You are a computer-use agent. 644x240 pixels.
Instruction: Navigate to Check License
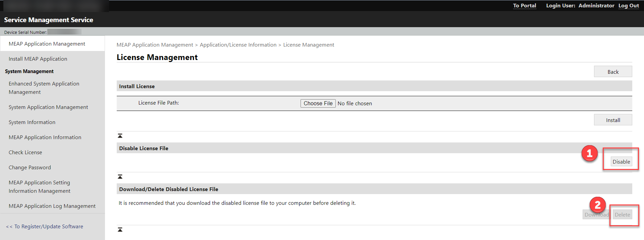25,153
